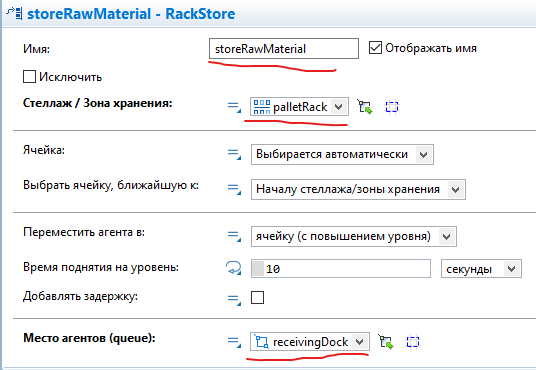Click the Место агентов (queue) label
The height and width of the screenshot is (370, 536).
point(89,338)
